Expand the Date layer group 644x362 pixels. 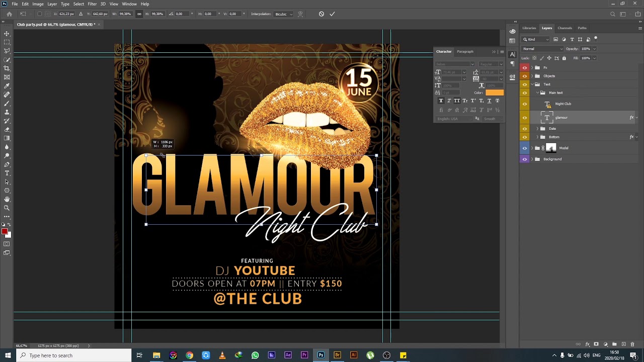(537, 129)
